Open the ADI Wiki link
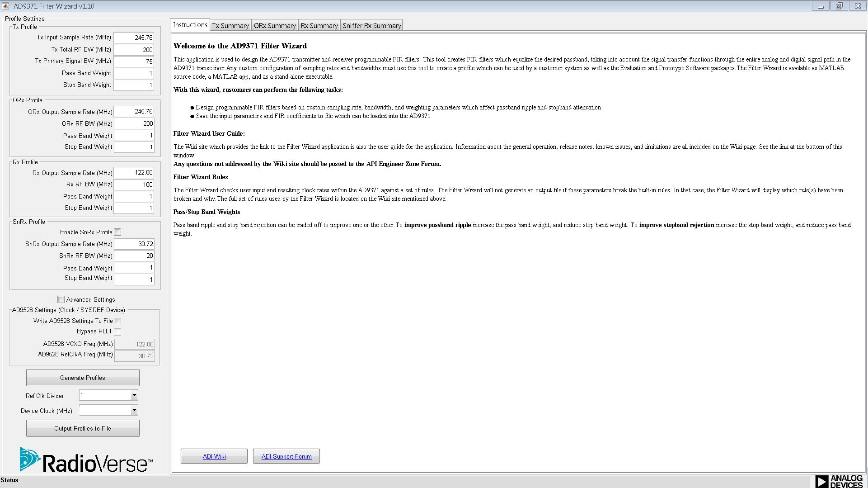 tap(214, 456)
